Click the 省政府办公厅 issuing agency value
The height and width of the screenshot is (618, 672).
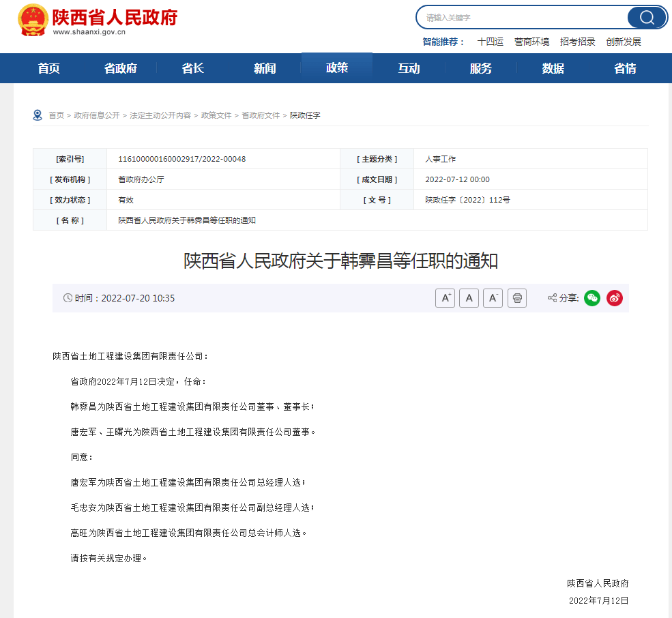141,179
